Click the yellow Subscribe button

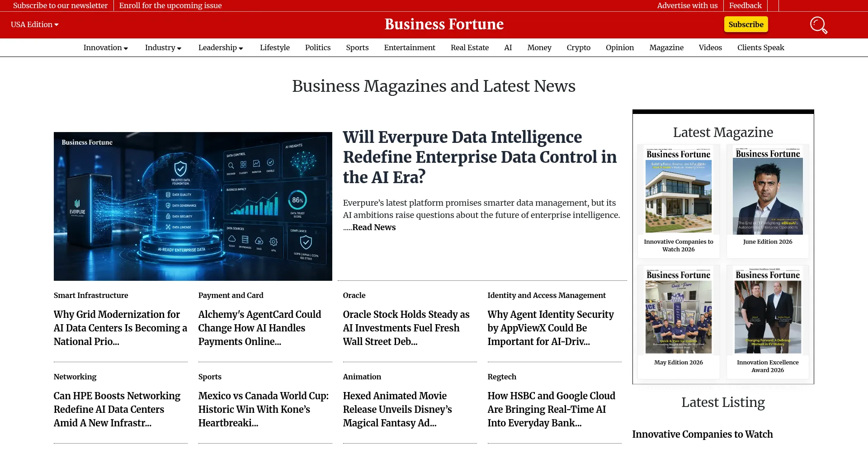746,24
